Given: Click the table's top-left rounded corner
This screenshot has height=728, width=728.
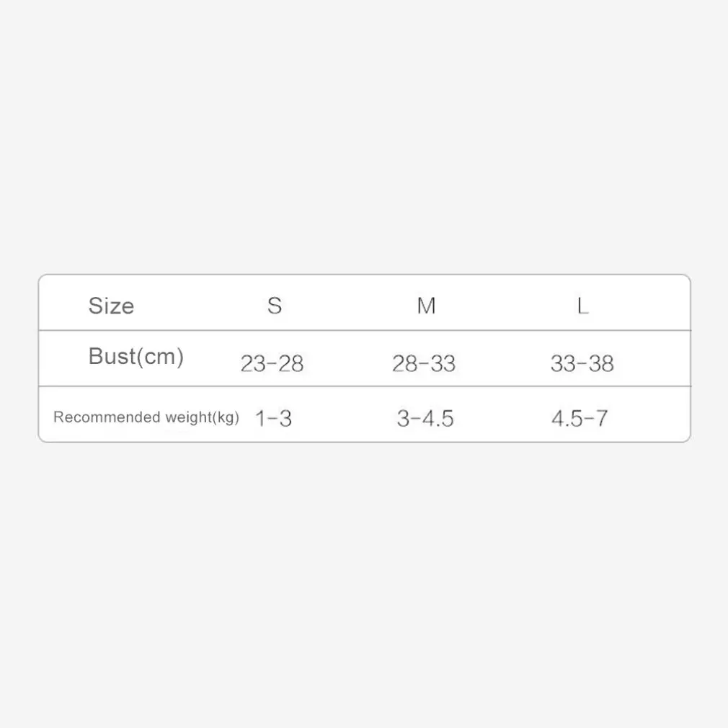Looking at the screenshot, I should (42, 278).
